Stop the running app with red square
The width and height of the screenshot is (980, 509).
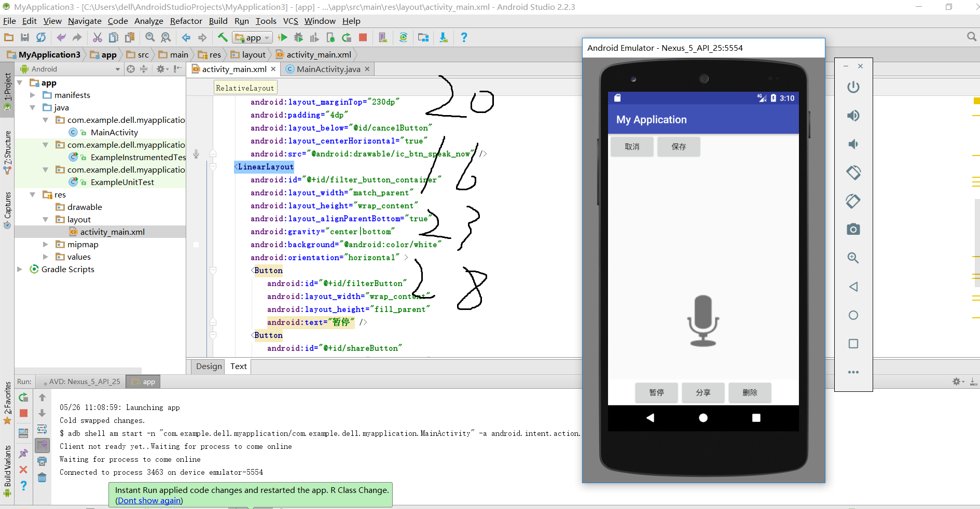click(x=363, y=37)
